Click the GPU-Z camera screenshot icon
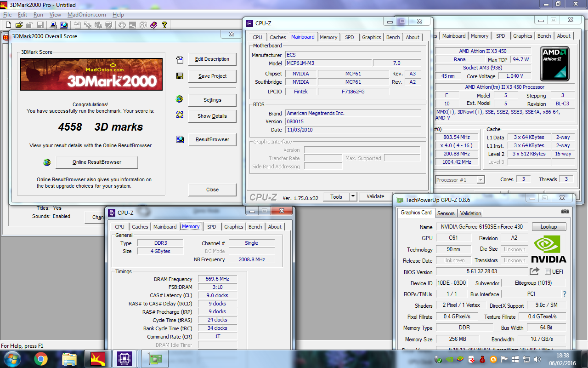 point(565,212)
